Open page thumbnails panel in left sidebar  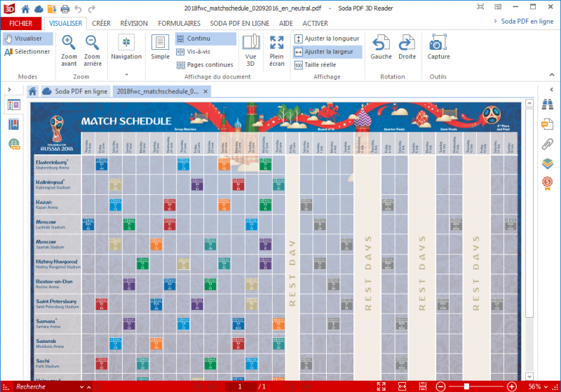tap(14, 104)
